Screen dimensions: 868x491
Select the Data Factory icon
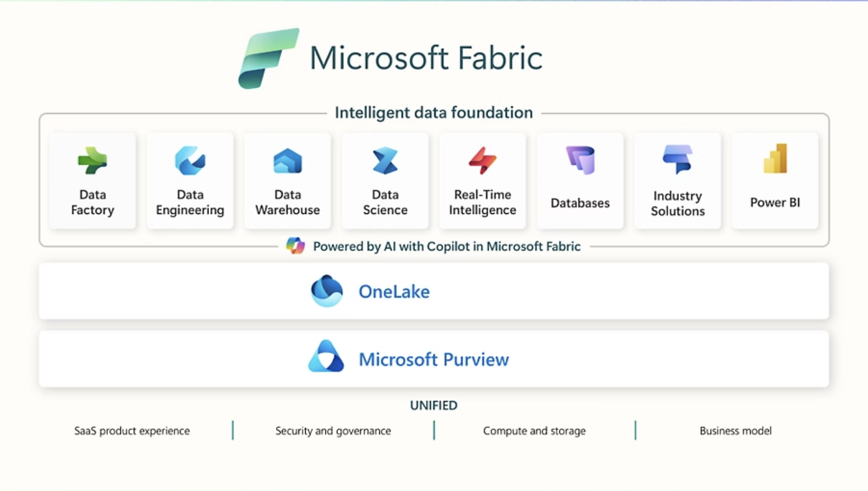click(x=92, y=160)
